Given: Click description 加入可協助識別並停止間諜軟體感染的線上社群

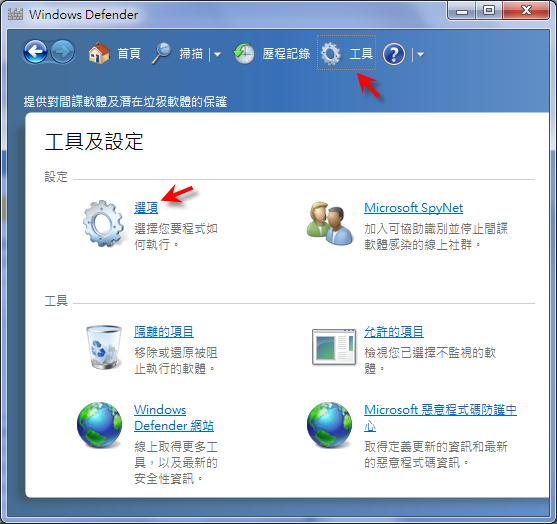Looking at the screenshot, I should (x=436, y=236).
